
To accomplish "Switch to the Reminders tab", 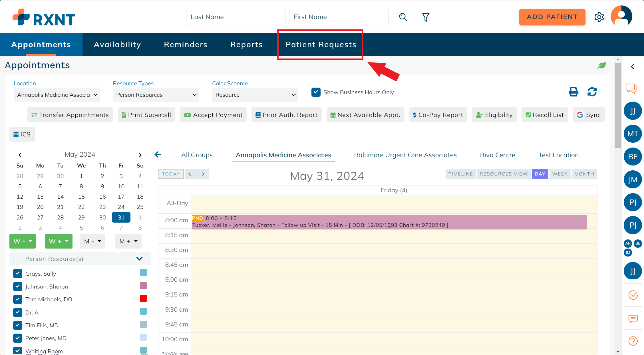I will point(186,45).
